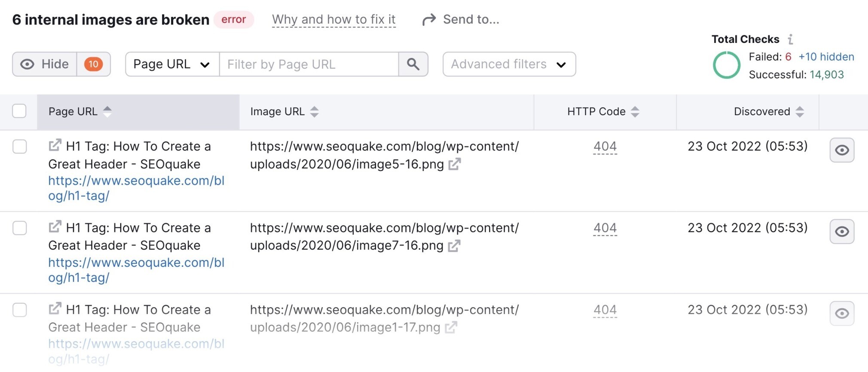The width and height of the screenshot is (868, 372).
Task: Check the first row image5-16 checkbox
Action: pyautogui.click(x=19, y=146)
